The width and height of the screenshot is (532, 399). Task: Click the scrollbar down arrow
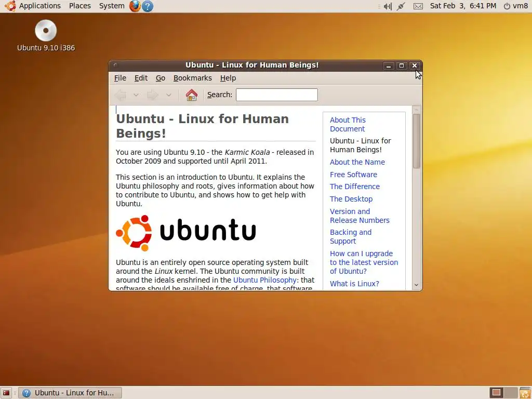tap(417, 285)
